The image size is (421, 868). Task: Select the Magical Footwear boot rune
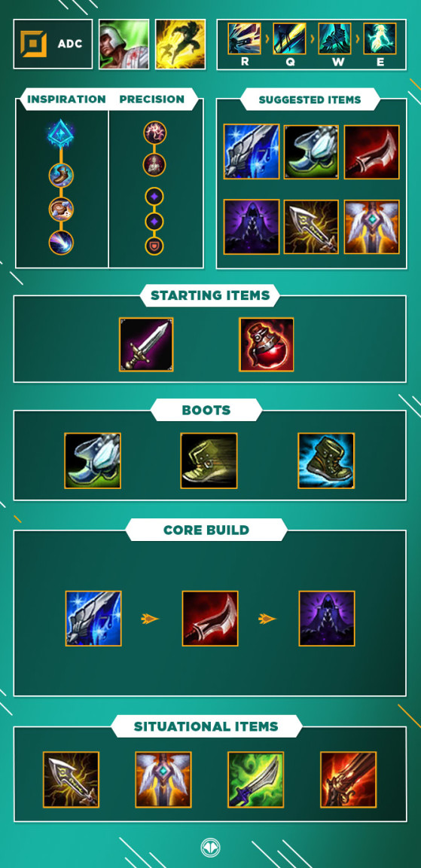coord(61,176)
